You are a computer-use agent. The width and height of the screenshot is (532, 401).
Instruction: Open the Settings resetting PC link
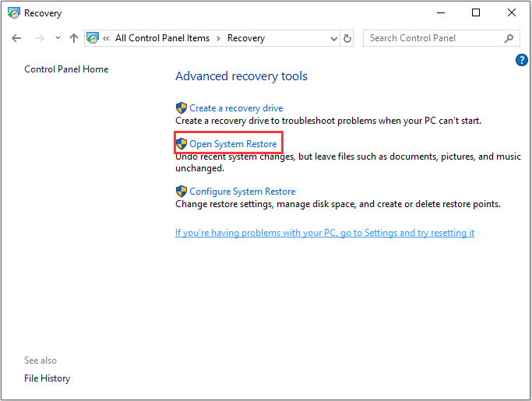[x=325, y=233]
